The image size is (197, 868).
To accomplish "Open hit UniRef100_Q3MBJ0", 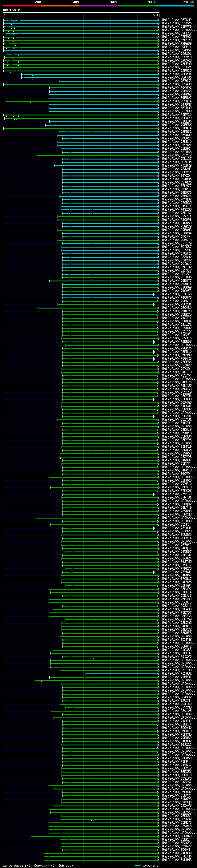I will (x=177, y=142).
